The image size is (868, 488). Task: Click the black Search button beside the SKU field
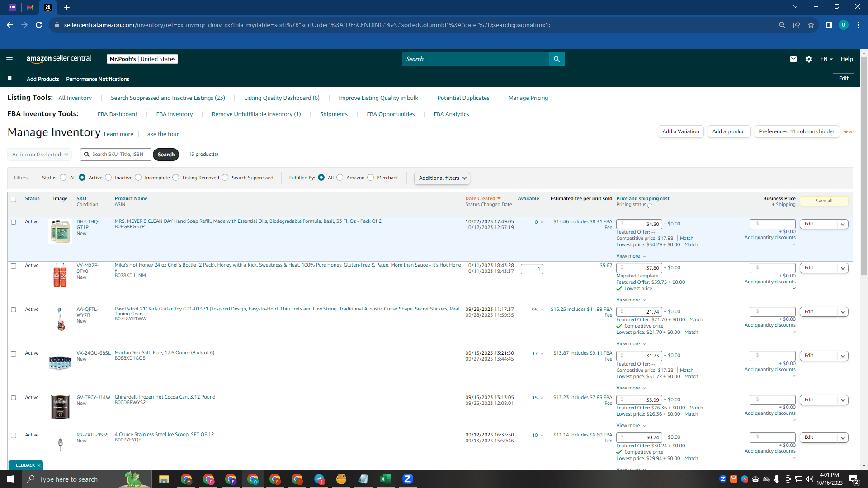coord(166,155)
